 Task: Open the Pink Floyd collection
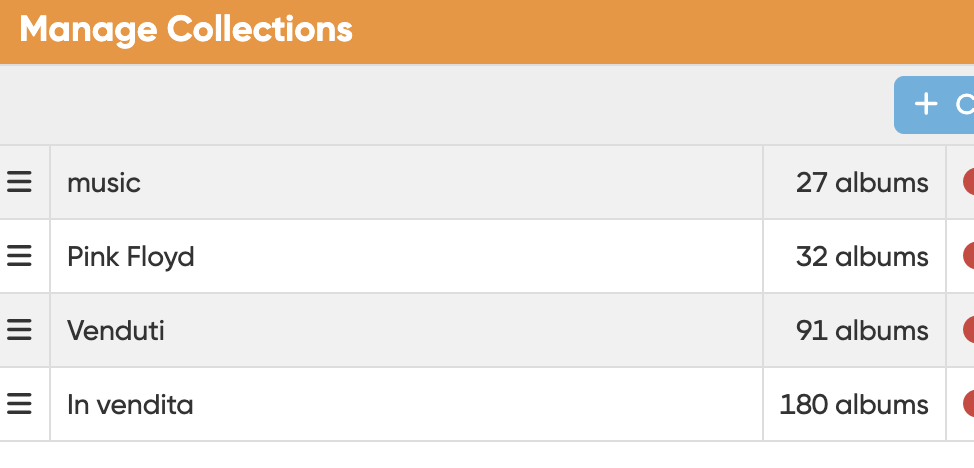tap(131, 257)
